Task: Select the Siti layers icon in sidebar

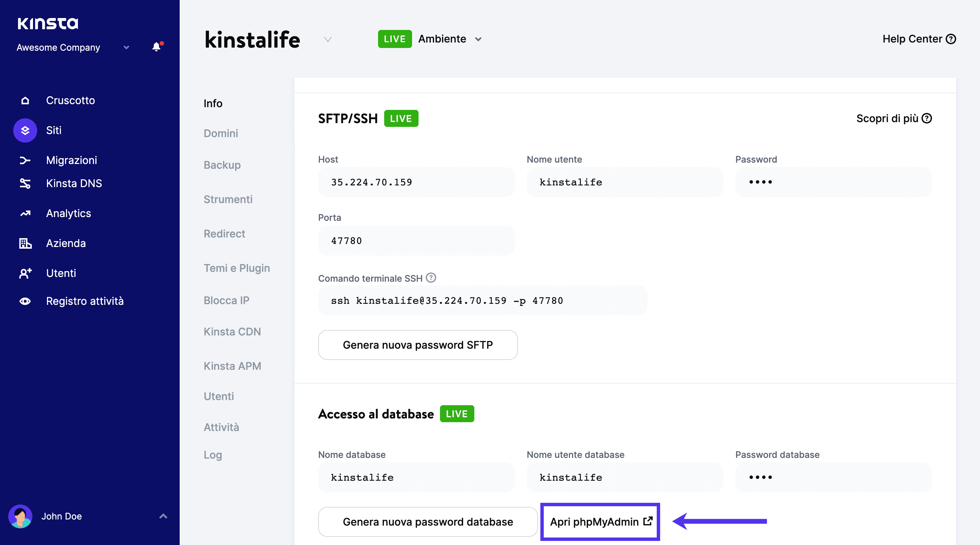Action: [x=25, y=130]
